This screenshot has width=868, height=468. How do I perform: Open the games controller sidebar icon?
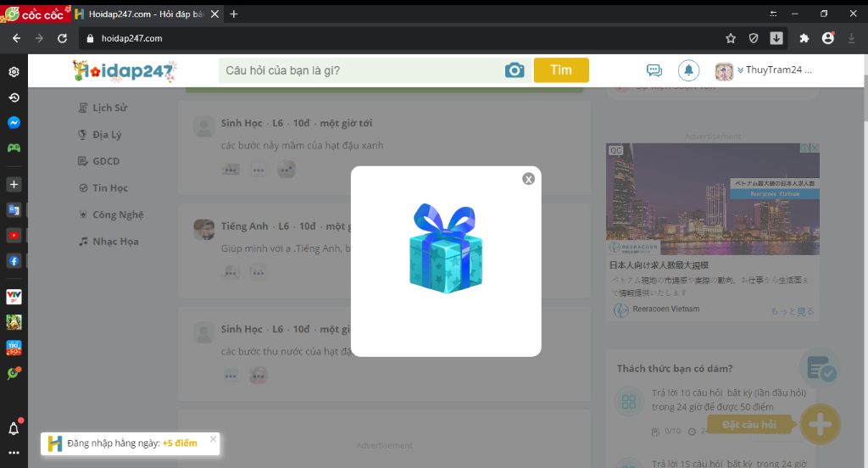click(x=14, y=148)
